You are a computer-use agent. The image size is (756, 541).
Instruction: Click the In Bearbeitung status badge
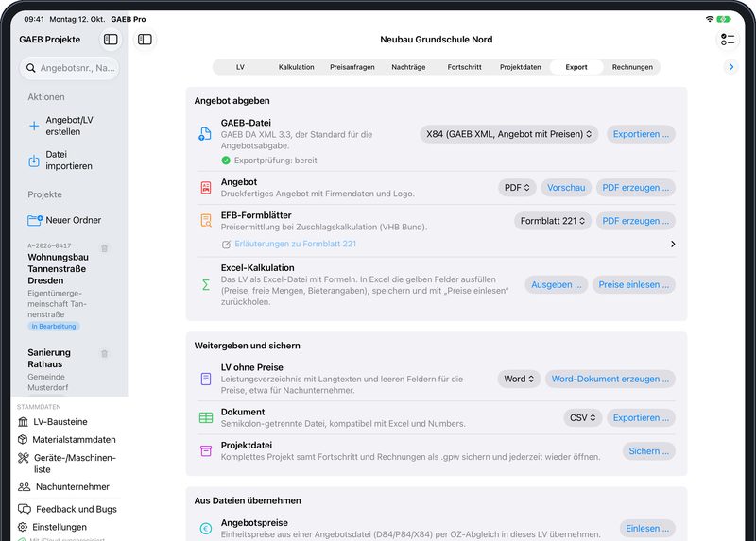(54, 326)
